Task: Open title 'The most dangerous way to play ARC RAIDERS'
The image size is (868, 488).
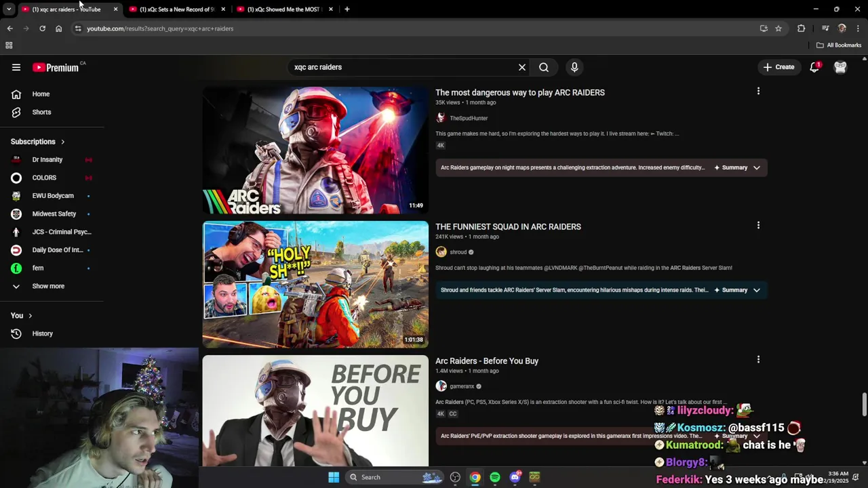Action: 520,92
